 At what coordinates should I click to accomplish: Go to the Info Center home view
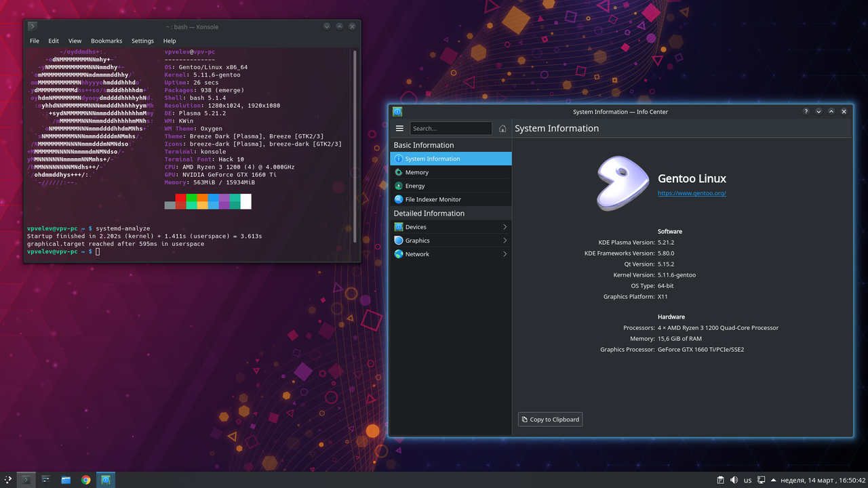click(x=502, y=128)
